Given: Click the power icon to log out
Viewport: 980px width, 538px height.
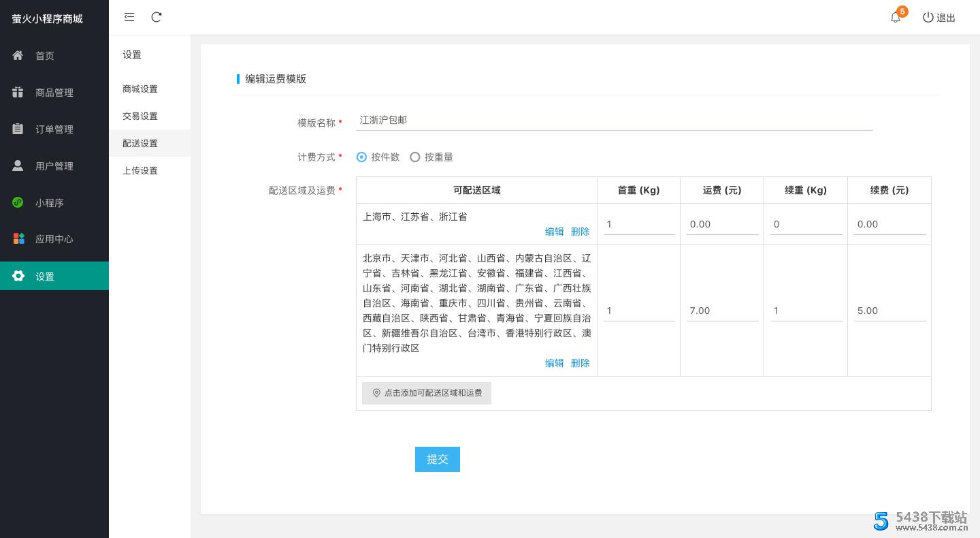Looking at the screenshot, I should pos(928,18).
